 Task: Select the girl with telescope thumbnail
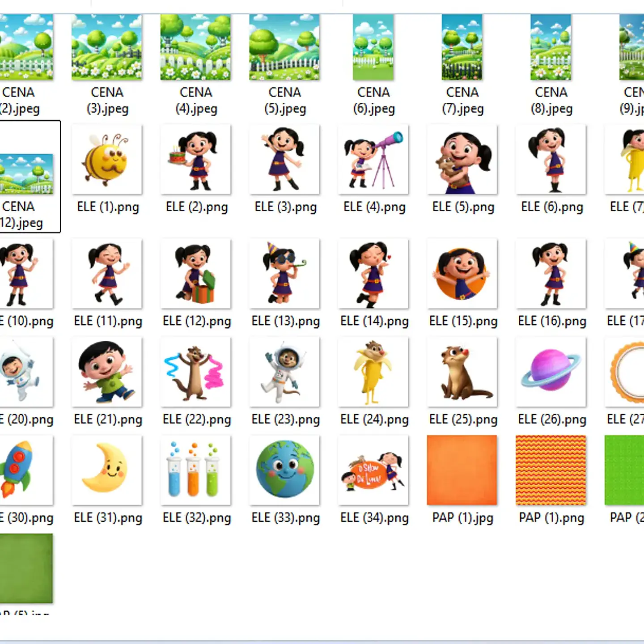point(373,160)
